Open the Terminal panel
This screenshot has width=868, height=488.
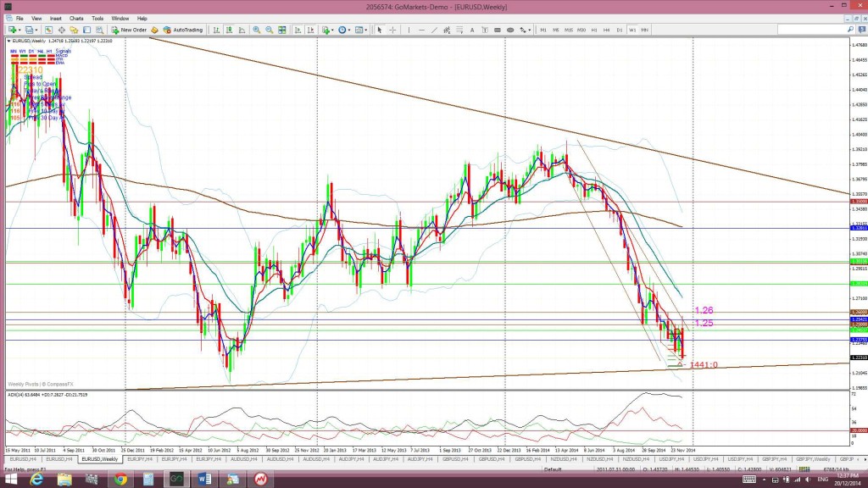[x=87, y=30]
